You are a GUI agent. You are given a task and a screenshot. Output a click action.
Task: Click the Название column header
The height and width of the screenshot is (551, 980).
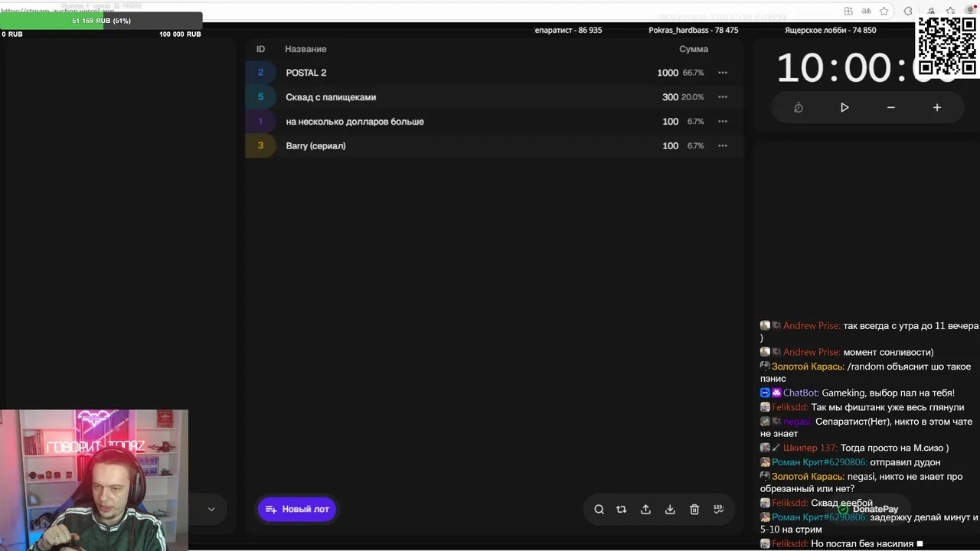[305, 49]
